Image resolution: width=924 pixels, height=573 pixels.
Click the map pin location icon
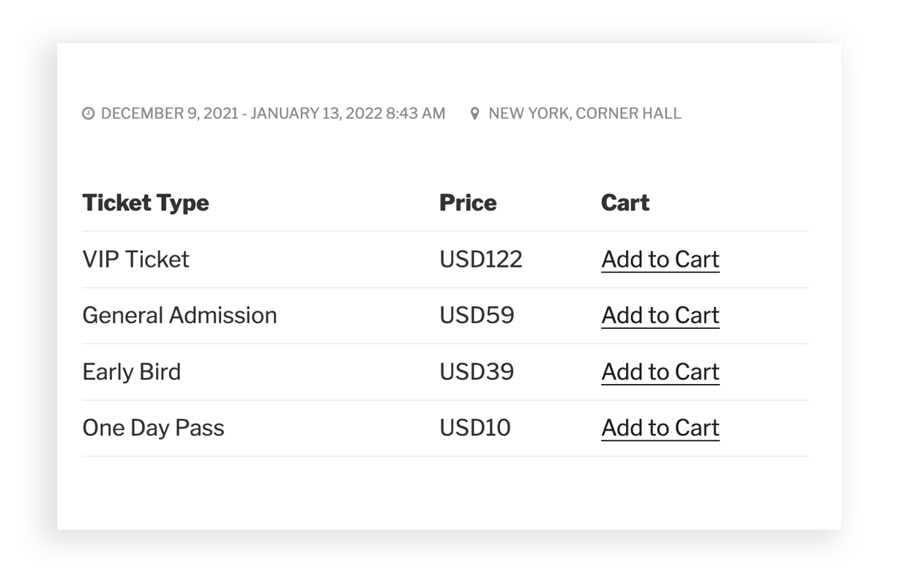tap(475, 114)
